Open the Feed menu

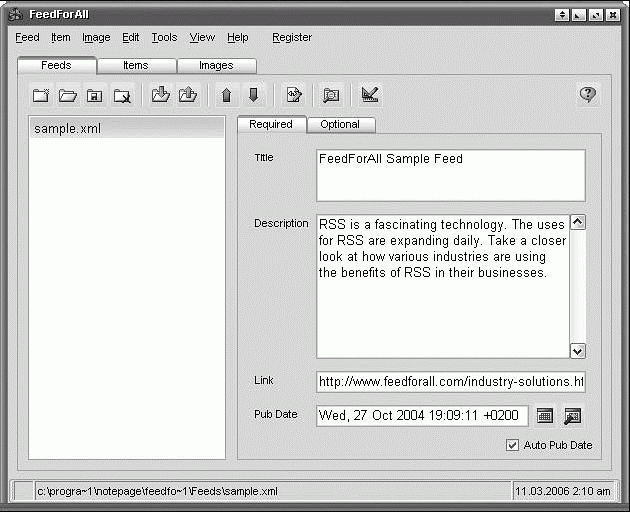tap(27, 37)
